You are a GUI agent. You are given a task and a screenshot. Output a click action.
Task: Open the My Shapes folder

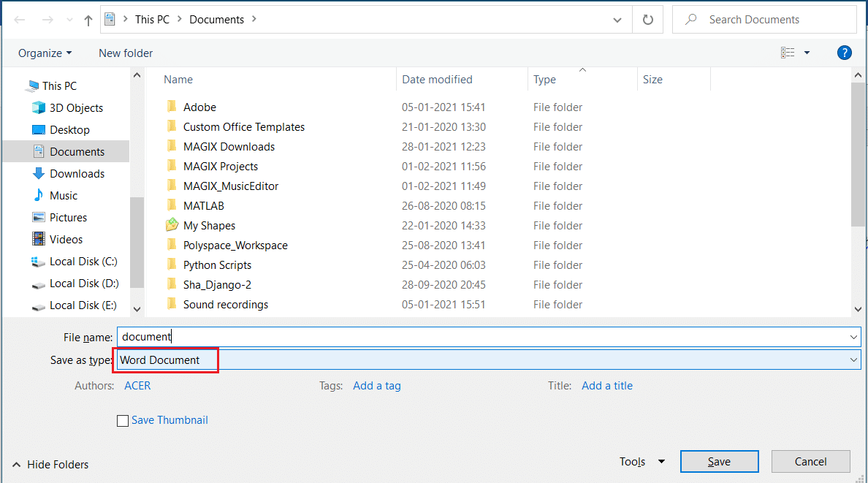point(209,226)
